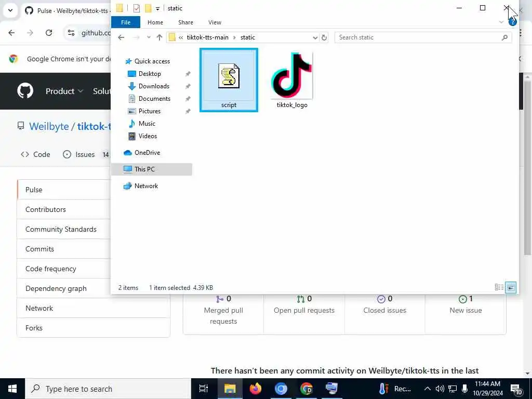Click the new folder quick access icon

(148, 8)
